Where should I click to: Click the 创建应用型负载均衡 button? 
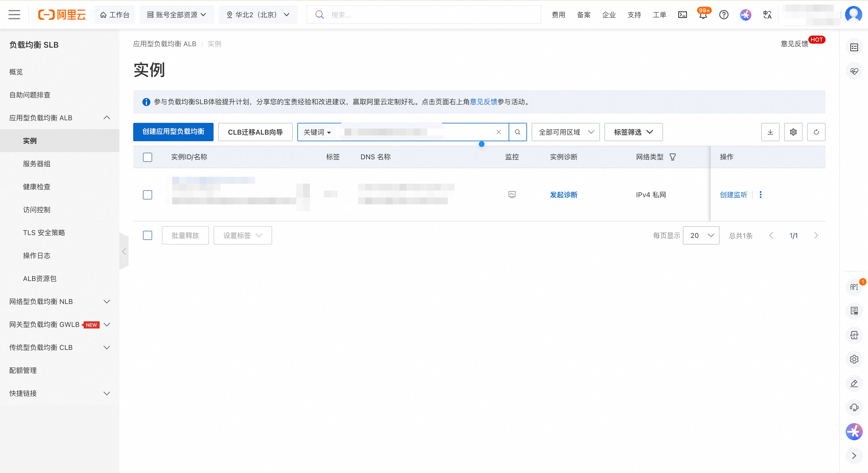coord(173,132)
